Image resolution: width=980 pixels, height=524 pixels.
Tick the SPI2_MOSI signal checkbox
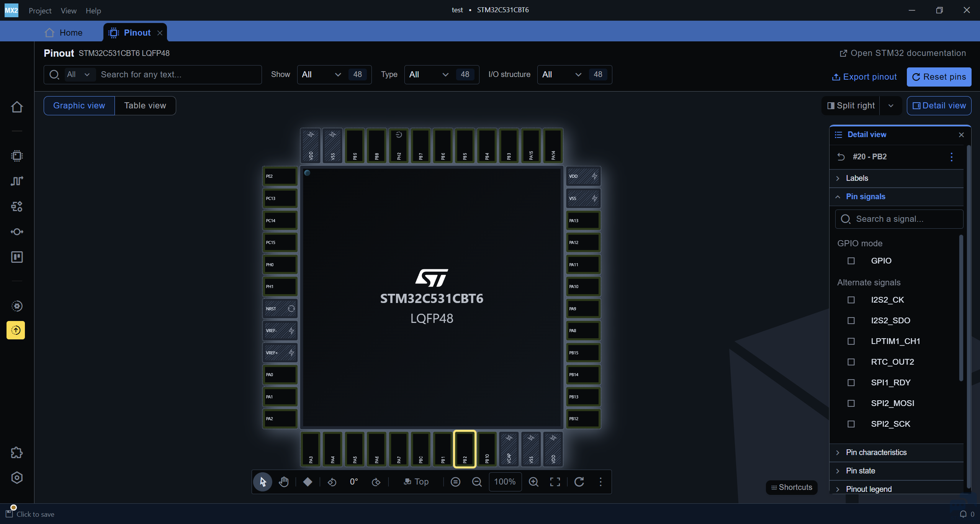(851, 403)
